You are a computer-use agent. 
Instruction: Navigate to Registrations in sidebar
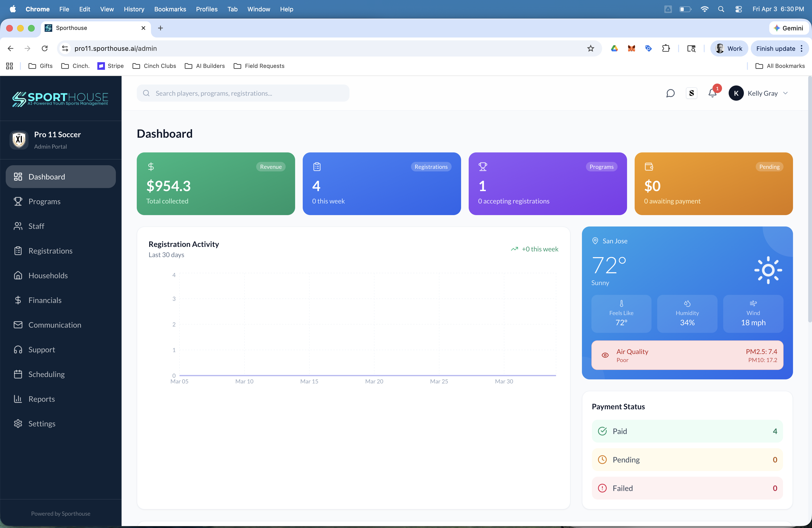[61, 251]
